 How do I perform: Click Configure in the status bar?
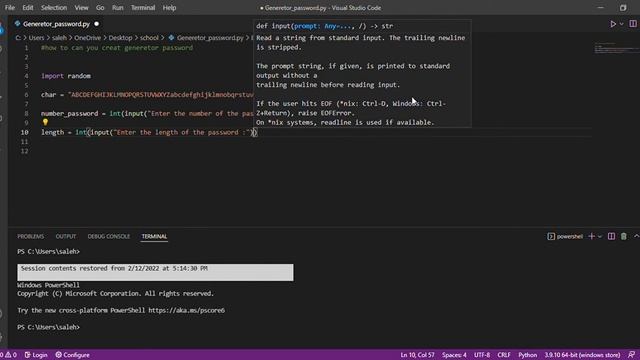pyautogui.click(x=72, y=355)
